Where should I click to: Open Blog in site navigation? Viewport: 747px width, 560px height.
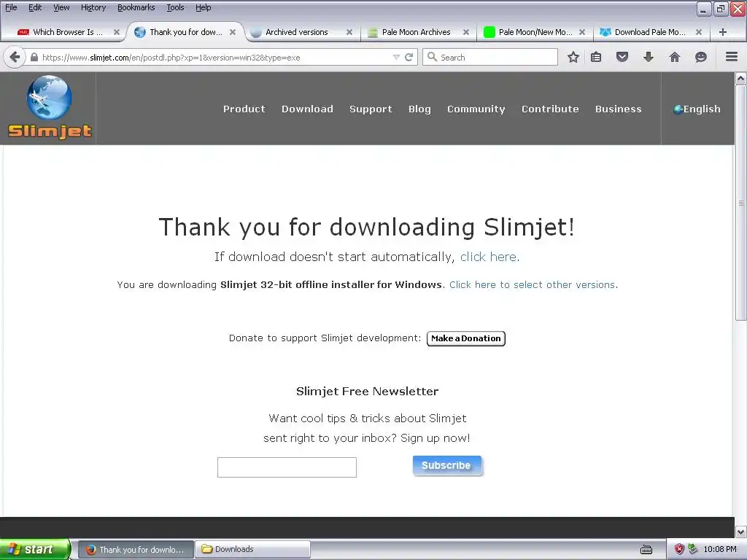tap(419, 109)
